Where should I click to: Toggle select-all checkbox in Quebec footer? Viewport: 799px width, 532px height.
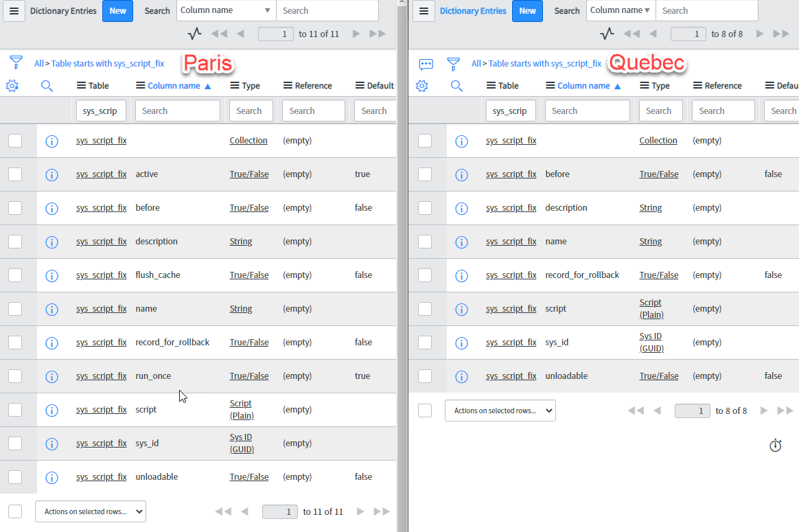tap(425, 410)
